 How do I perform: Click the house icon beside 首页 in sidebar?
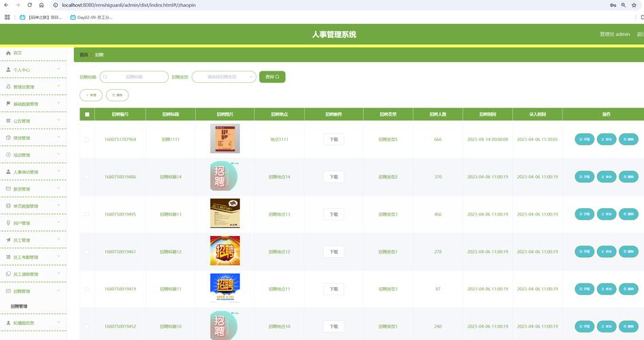8,53
